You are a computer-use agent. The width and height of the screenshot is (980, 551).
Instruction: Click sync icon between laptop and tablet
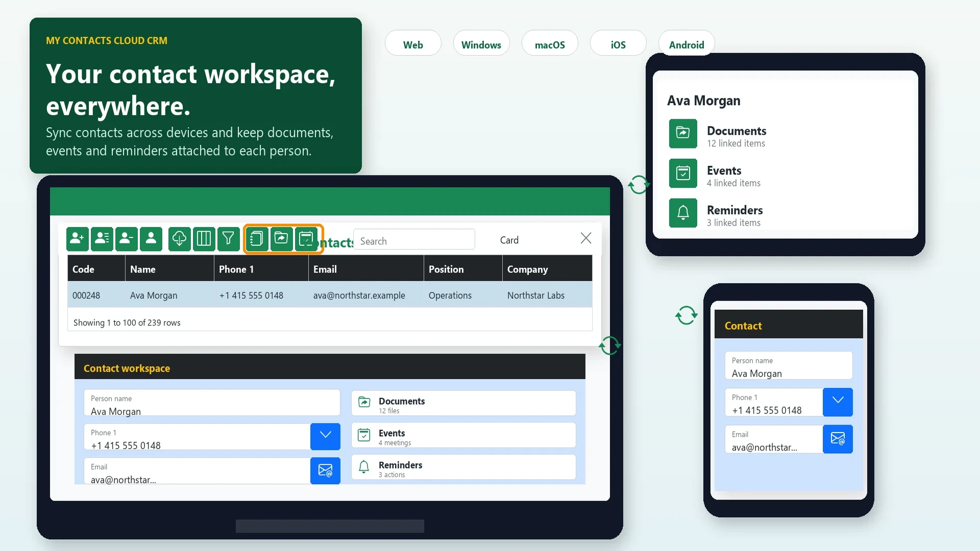[639, 185]
